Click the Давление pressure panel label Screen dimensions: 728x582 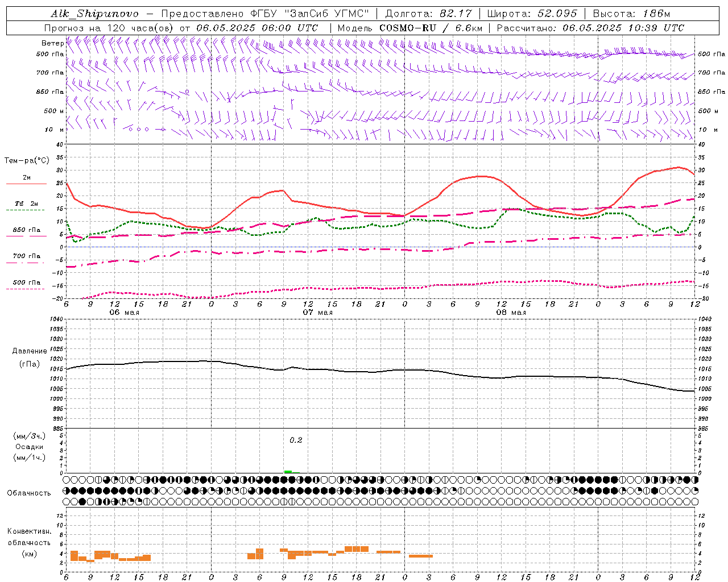(x=30, y=351)
